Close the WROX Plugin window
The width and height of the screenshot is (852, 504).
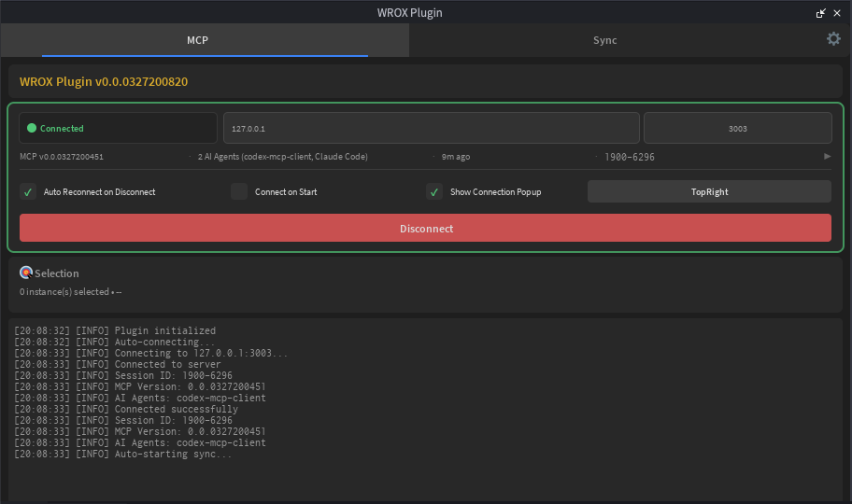(x=838, y=13)
